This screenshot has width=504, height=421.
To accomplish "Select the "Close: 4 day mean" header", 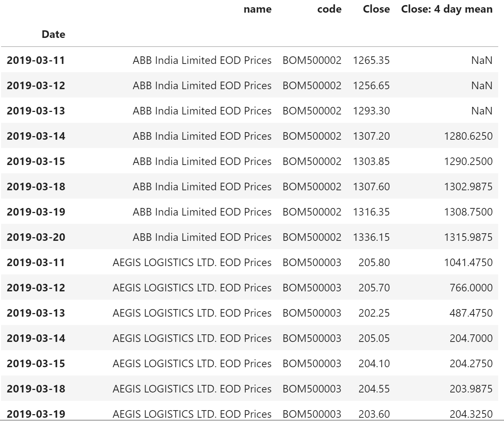I will [446, 9].
